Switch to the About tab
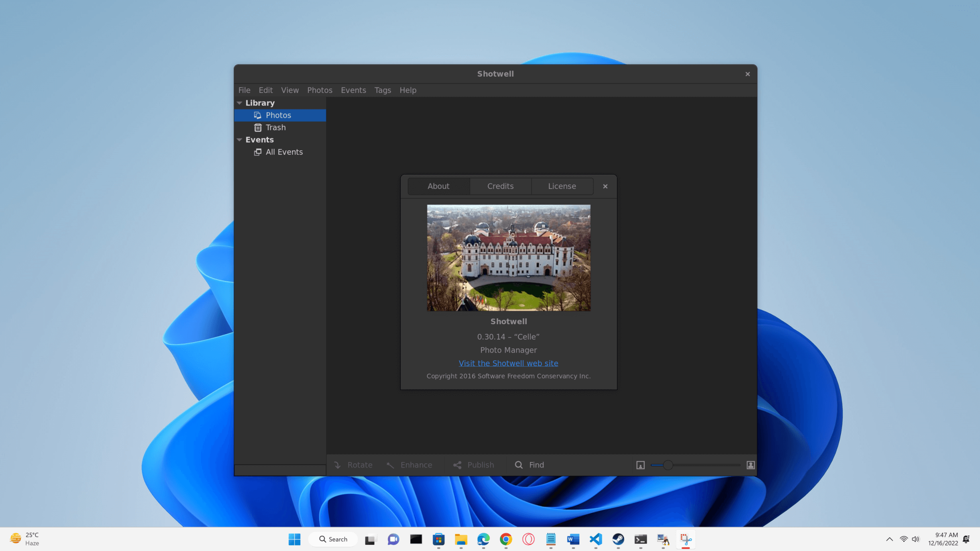 click(x=438, y=186)
